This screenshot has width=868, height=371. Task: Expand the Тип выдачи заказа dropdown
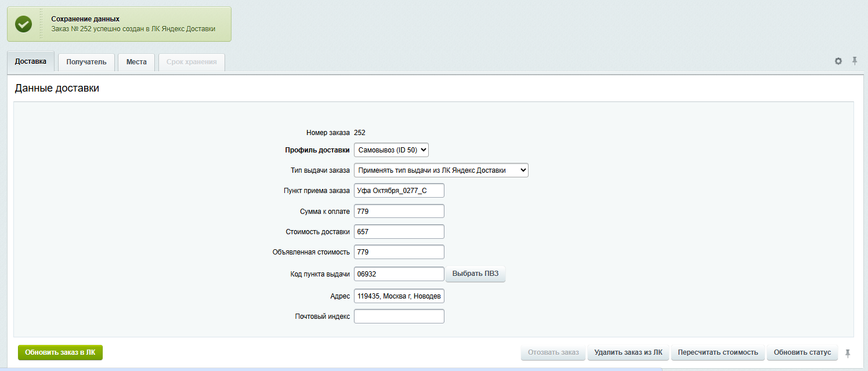coord(441,170)
